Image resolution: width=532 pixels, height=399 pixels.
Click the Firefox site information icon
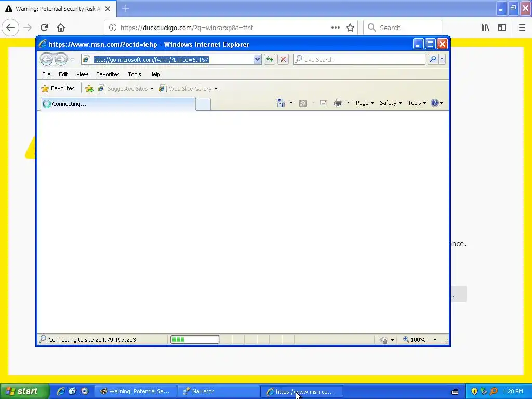click(x=113, y=28)
